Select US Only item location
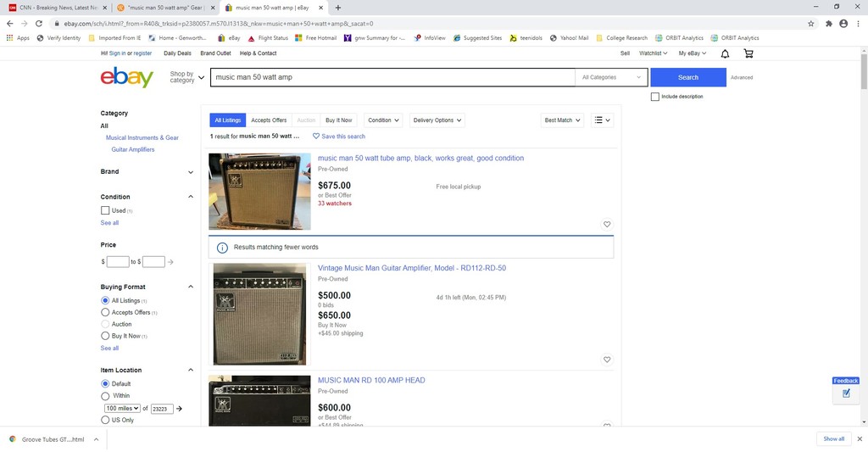 pyautogui.click(x=105, y=420)
